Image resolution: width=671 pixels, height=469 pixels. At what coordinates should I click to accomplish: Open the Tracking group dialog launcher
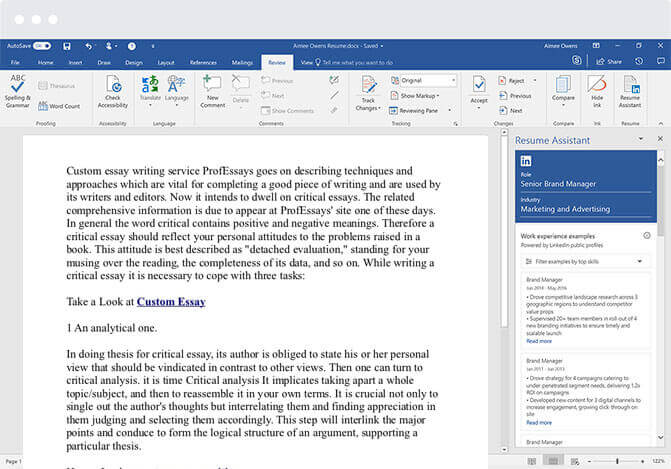click(x=456, y=124)
